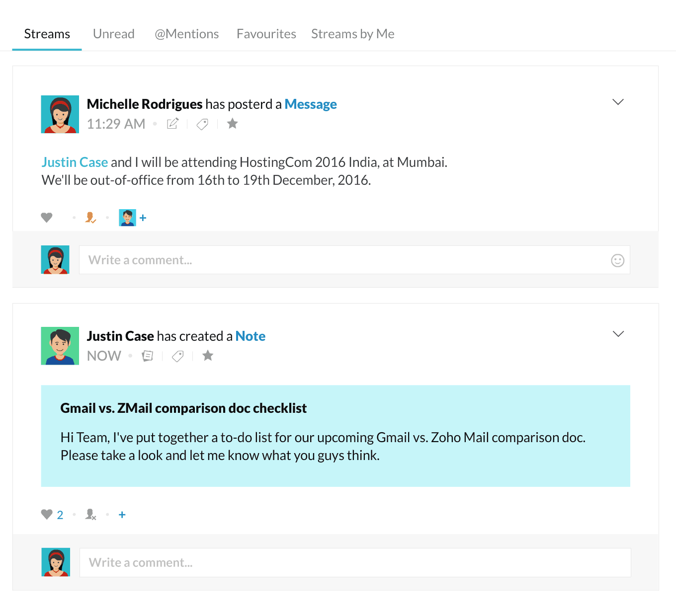Expand options chevron on Justin Case's note
The width and height of the screenshot is (676, 616).
618,334
